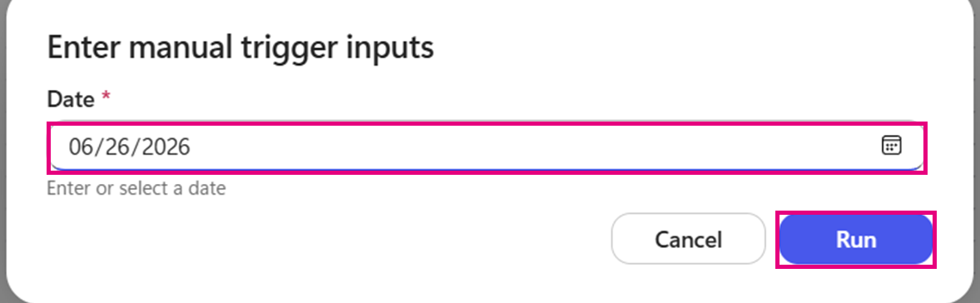Focus the Date input field
This screenshot has height=303, width=980.
pos(487,147)
